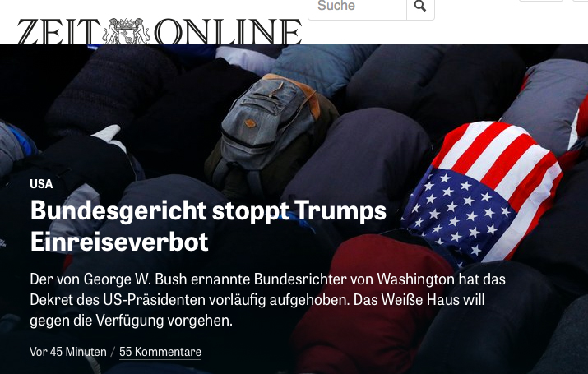Image resolution: width=588 pixels, height=374 pixels.
Task: Click the slash separator before Kommentare
Action: pos(113,352)
